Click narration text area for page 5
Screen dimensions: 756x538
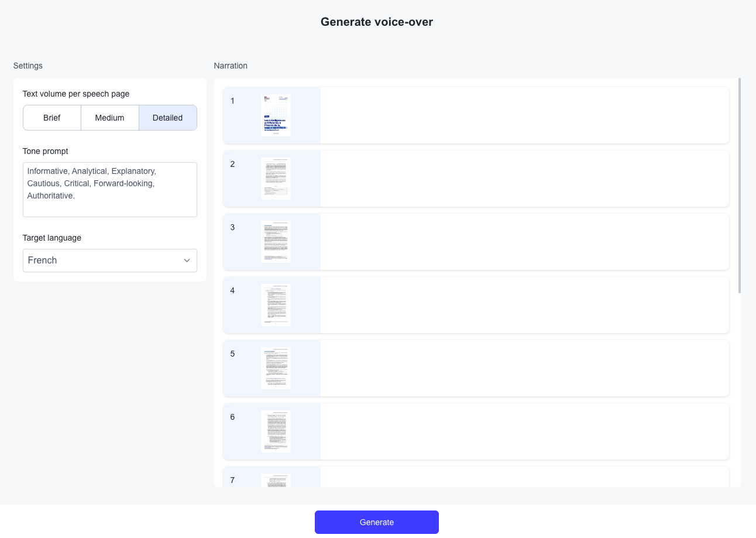tap(524, 368)
